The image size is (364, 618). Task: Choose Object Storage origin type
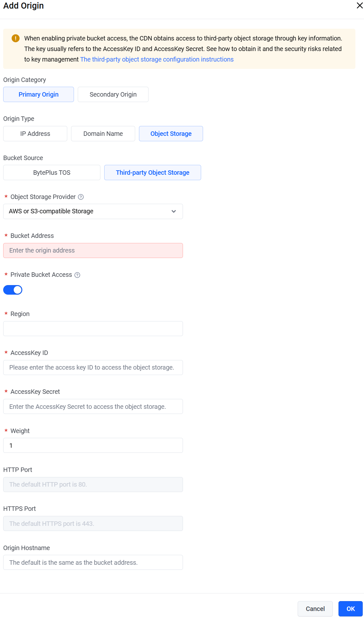pyautogui.click(x=171, y=134)
